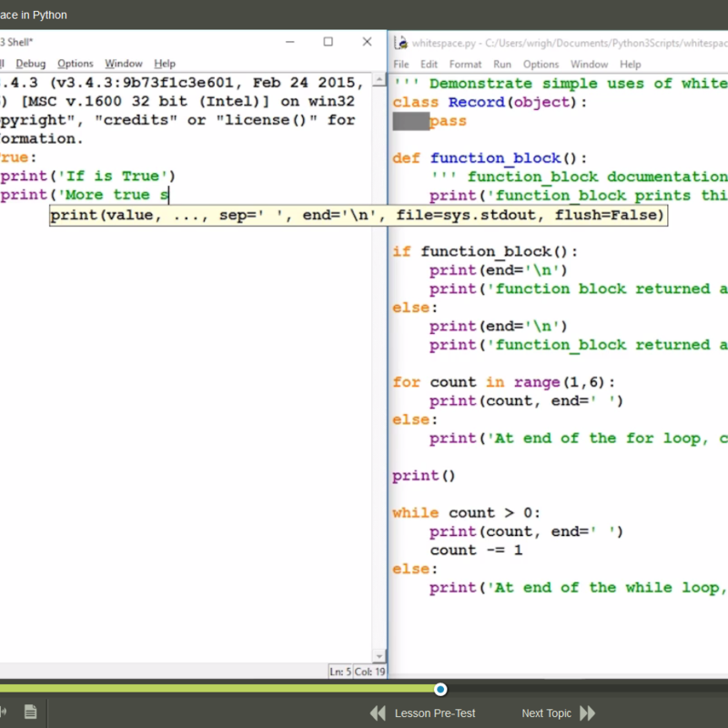
Task: Click the 'At end of the for loop' line
Action: pos(579,439)
